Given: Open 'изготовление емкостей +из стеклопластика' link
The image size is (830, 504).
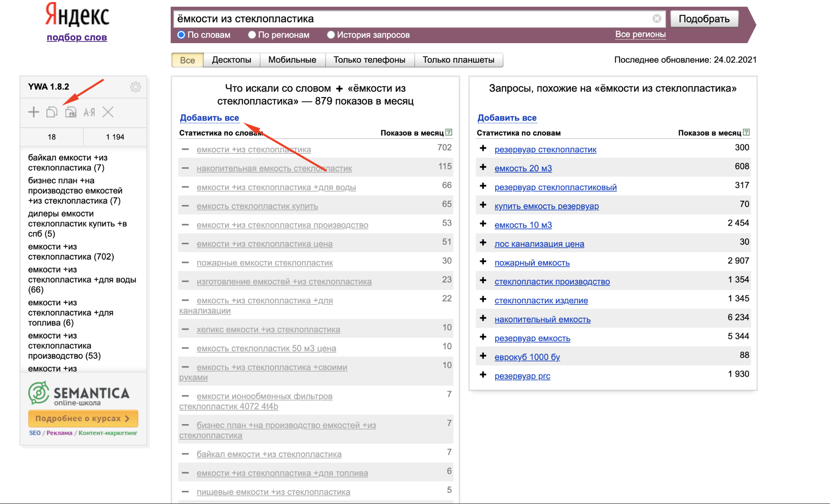Looking at the screenshot, I should point(284,282).
